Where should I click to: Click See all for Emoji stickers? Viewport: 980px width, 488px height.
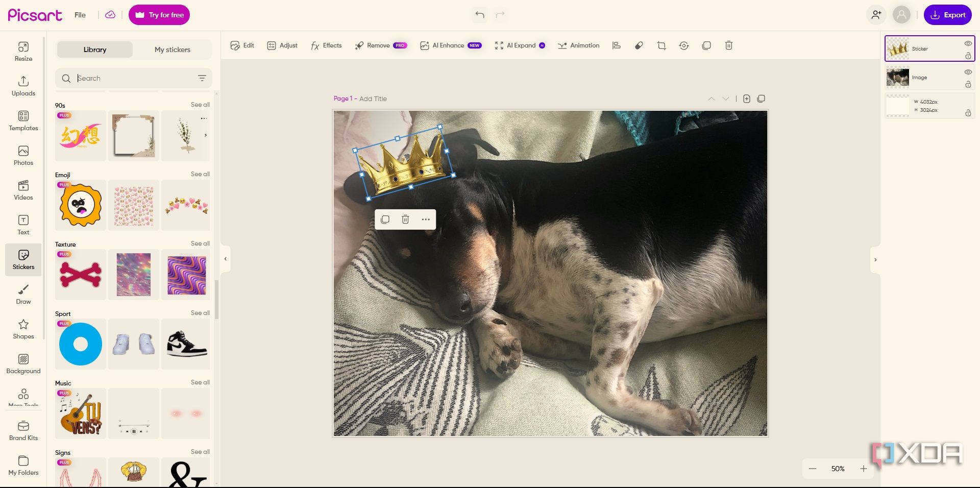[x=200, y=174]
